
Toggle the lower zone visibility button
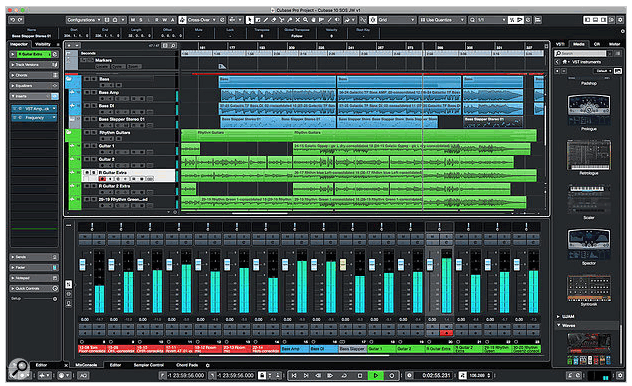tap(595, 19)
